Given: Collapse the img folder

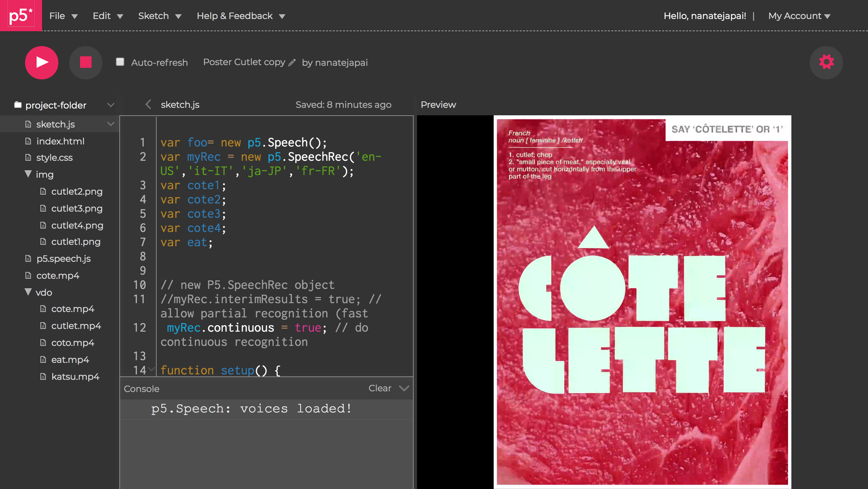Looking at the screenshot, I should coord(28,174).
